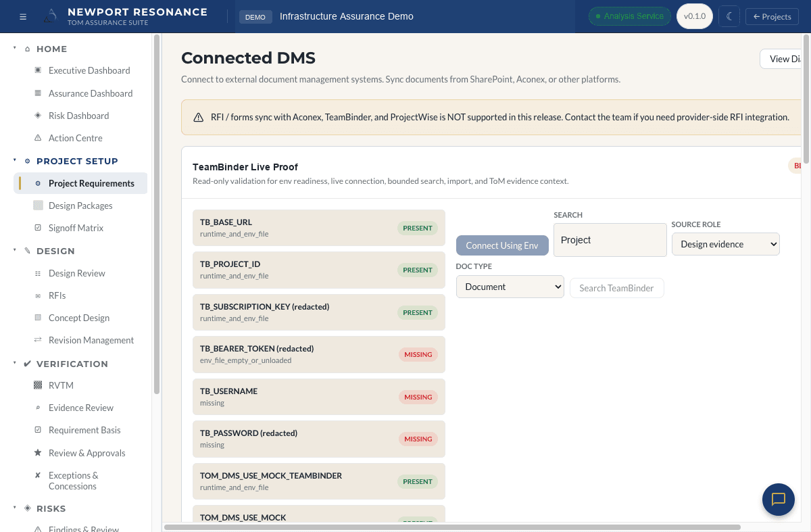Click the TB_PASSWORD (redacted) row
Image resolution: width=811 pixels, height=532 pixels.
point(319,439)
